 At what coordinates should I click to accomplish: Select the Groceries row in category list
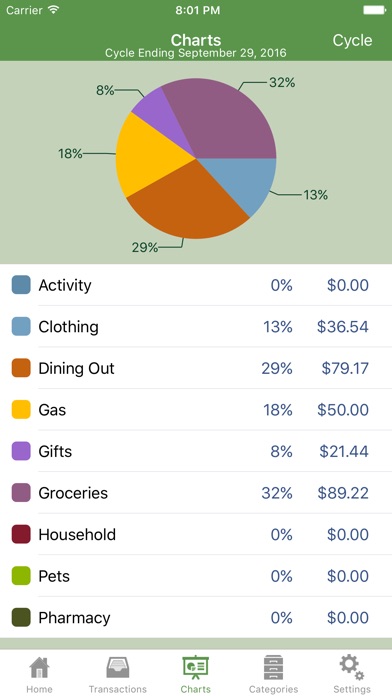click(x=196, y=493)
